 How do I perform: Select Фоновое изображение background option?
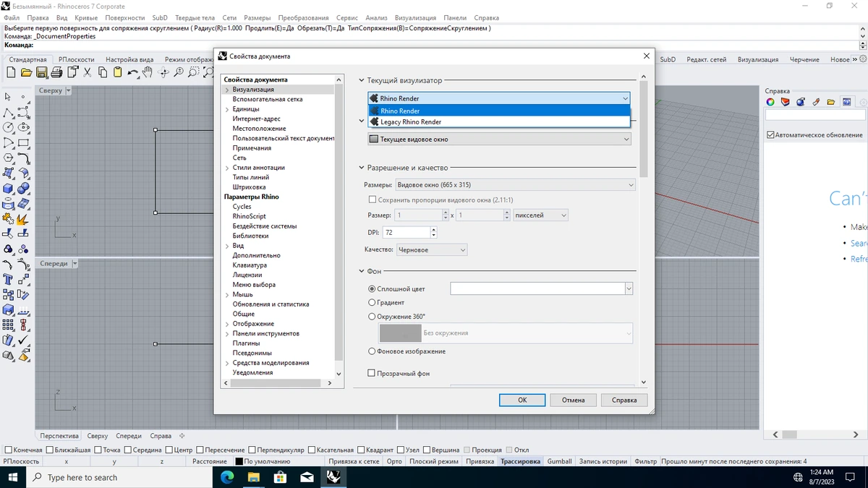(x=407, y=351)
